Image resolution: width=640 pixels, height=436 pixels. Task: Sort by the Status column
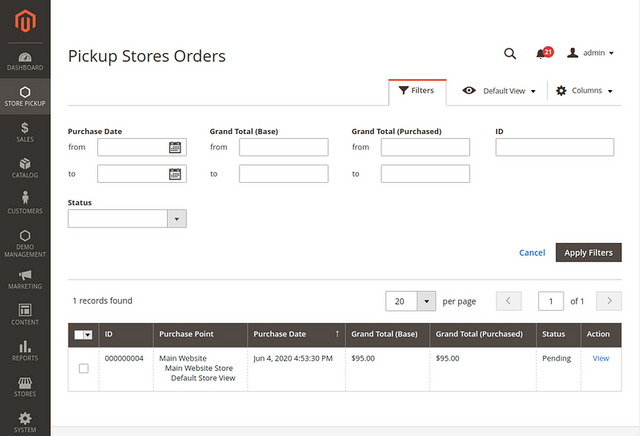(558, 334)
